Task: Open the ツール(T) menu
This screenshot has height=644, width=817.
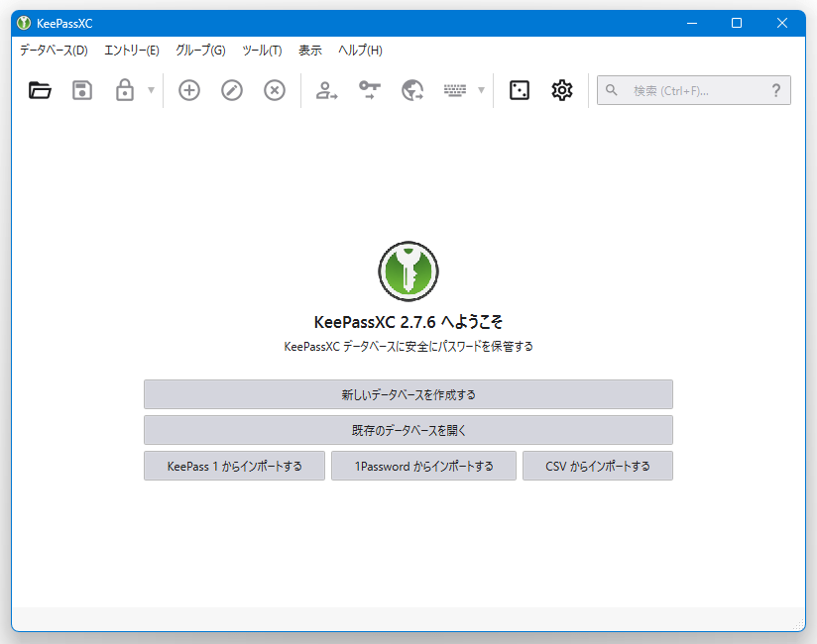Action: 262,51
